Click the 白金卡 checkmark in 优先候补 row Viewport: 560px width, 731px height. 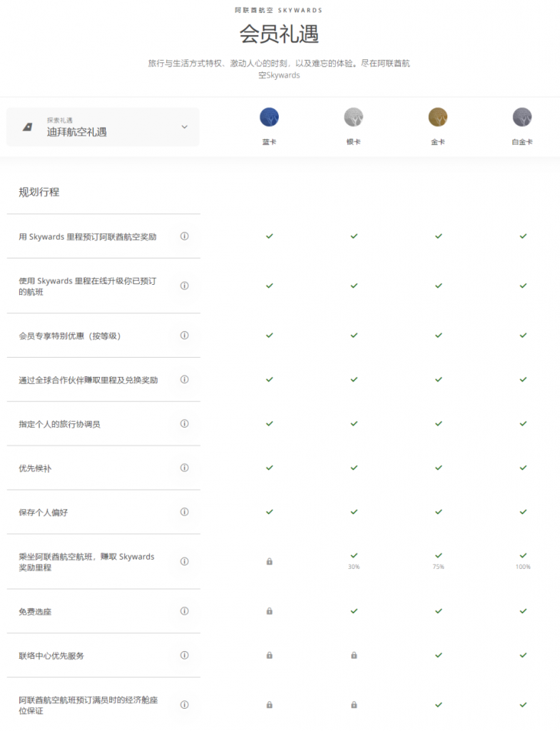(x=523, y=468)
